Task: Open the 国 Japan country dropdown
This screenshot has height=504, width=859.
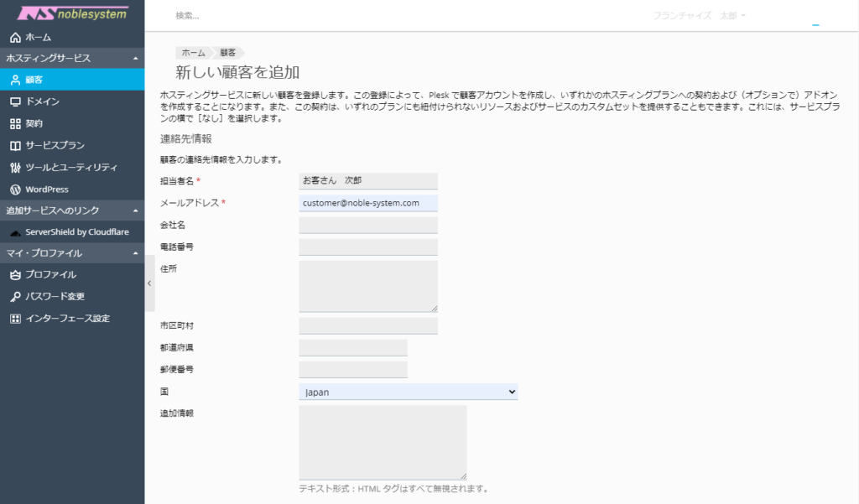Action: [408, 392]
